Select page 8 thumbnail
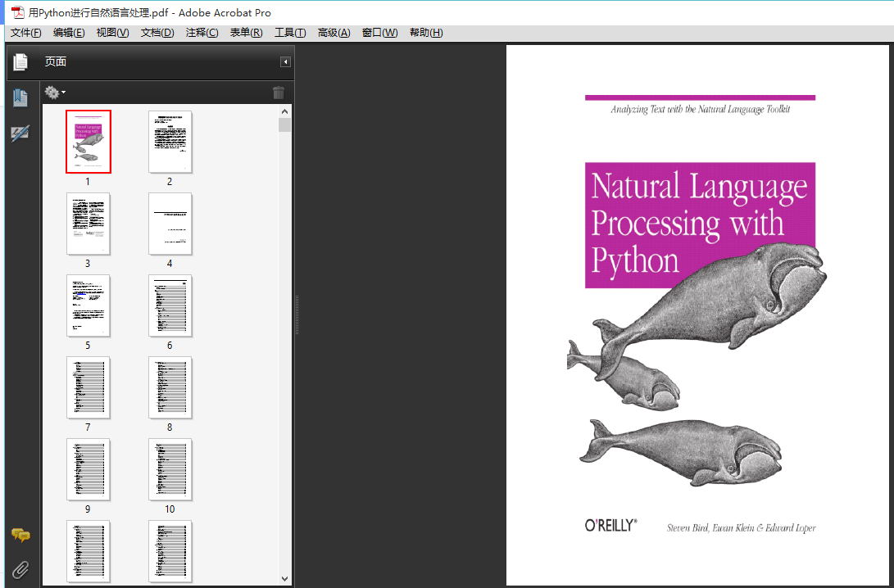Screen dimensions: 894x588 [x=170, y=387]
